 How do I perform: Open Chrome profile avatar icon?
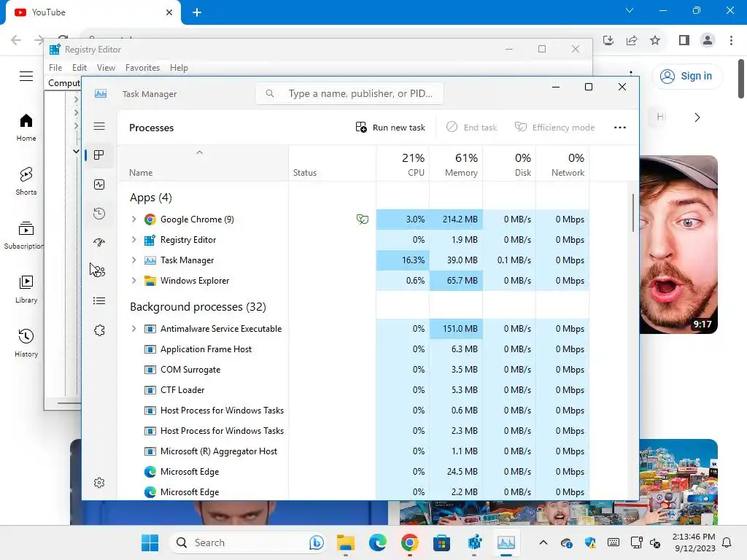(708, 41)
